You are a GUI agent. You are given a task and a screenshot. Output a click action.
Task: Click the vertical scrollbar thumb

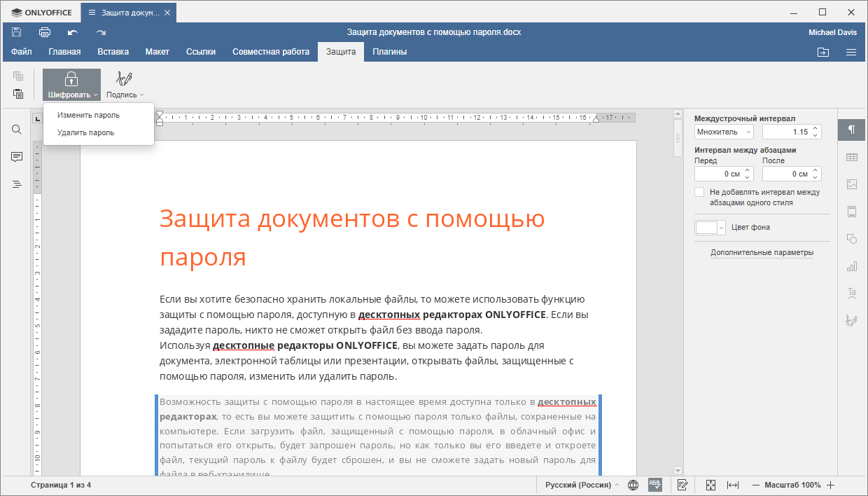point(677,138)
